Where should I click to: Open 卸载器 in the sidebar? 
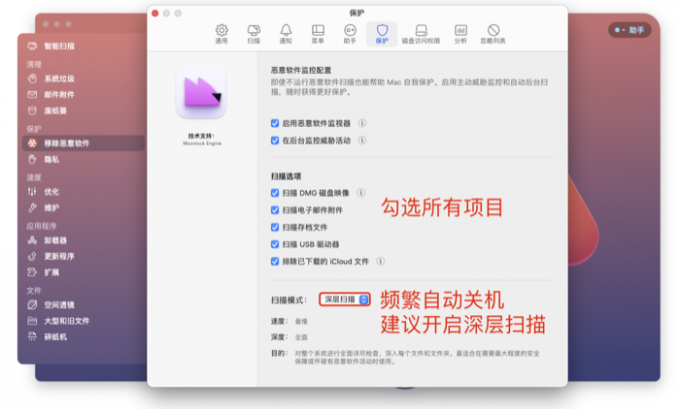click(x=47, y=240)
